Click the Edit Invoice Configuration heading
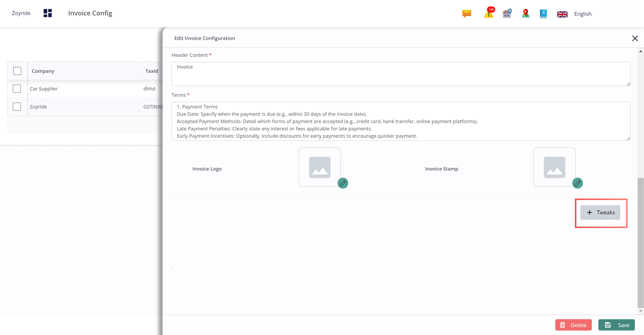Viewport: 644px width, 335px height. [x=204, y=38]
